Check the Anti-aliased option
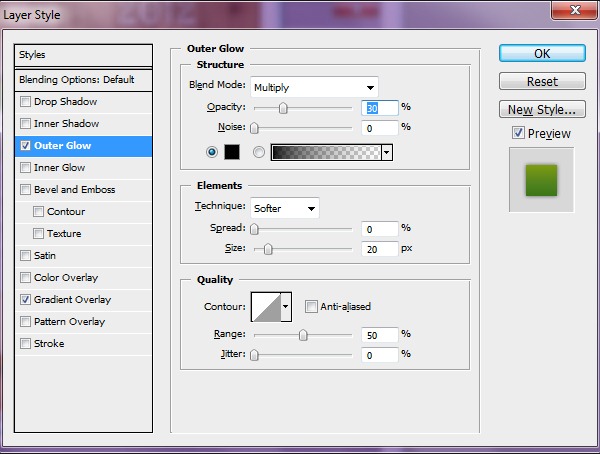Screen dimensions: 600x454 pyautogui.click(x=311, y=307)
